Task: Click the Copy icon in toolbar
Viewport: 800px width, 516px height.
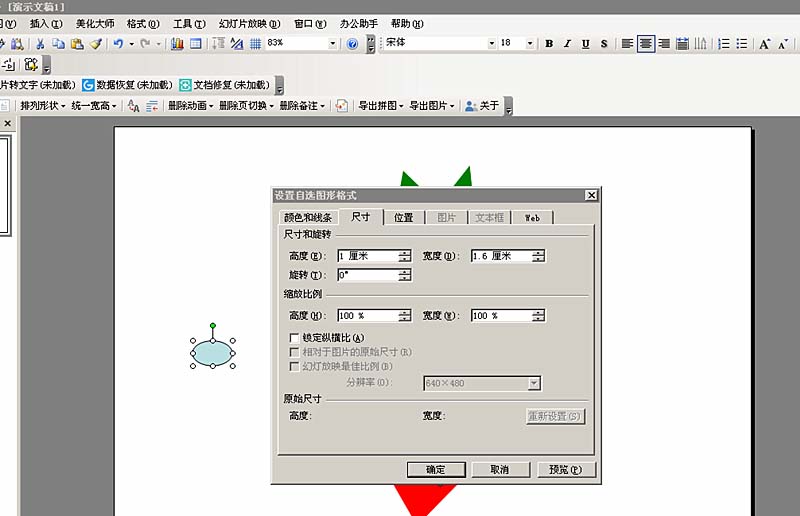Action: [58, 44]
